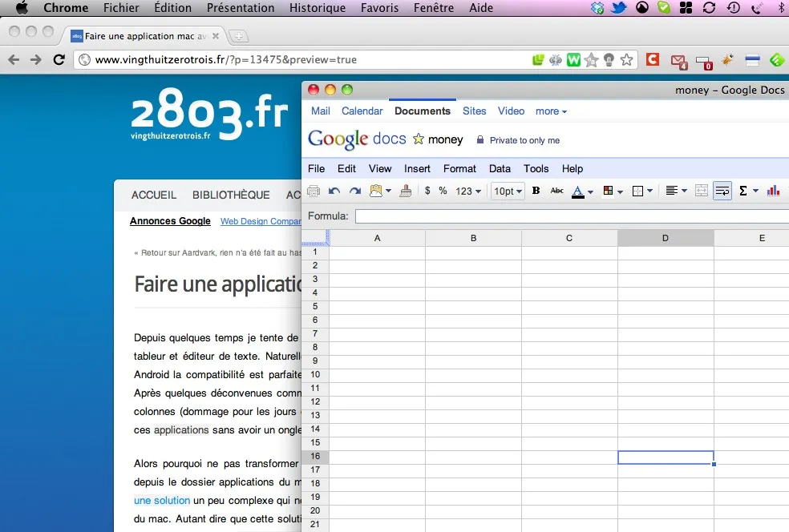Click inside the Formula input field
Viewport: 789px width, 532px height.
pyautogui.click(x=573, y=216)
